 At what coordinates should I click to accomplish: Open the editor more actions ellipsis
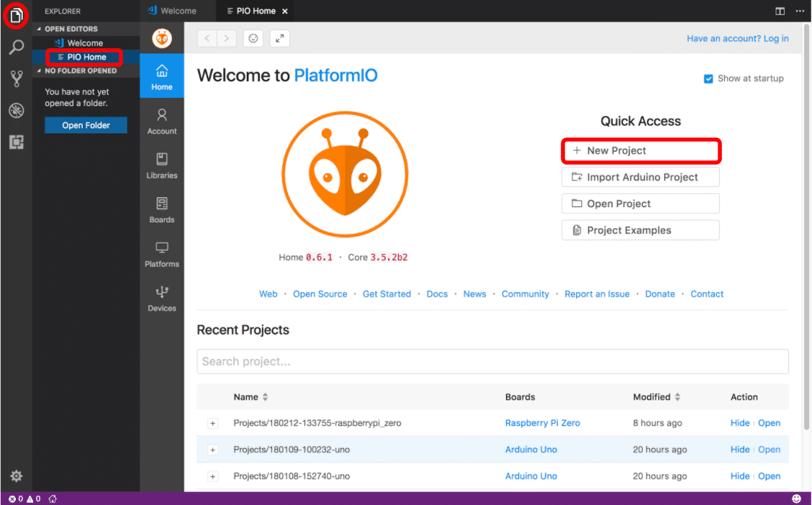coord(800,11)
